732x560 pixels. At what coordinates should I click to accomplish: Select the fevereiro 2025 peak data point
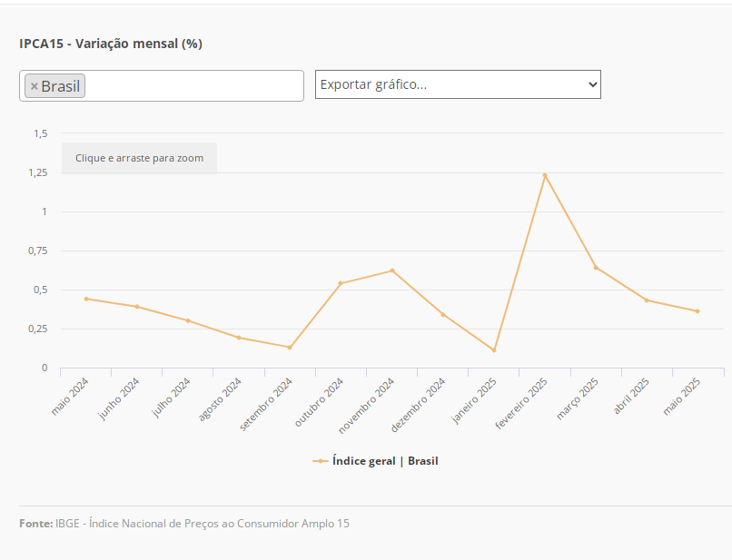545,175
